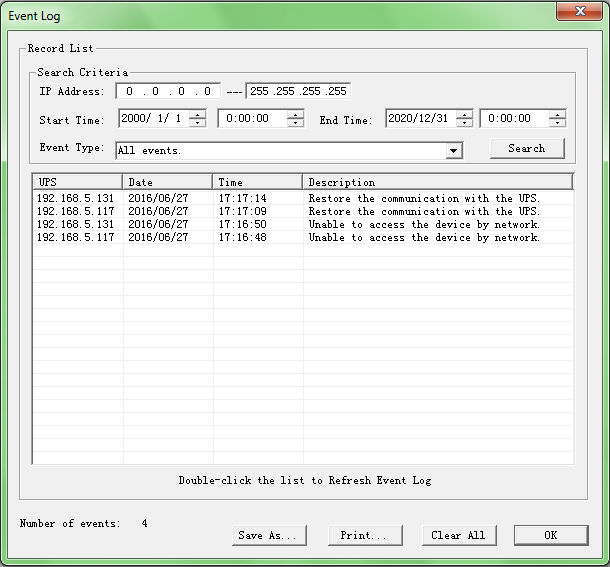Screen dimensions: 610x567
Task: Increase the Start Time clock value
Action: point(295,114)
